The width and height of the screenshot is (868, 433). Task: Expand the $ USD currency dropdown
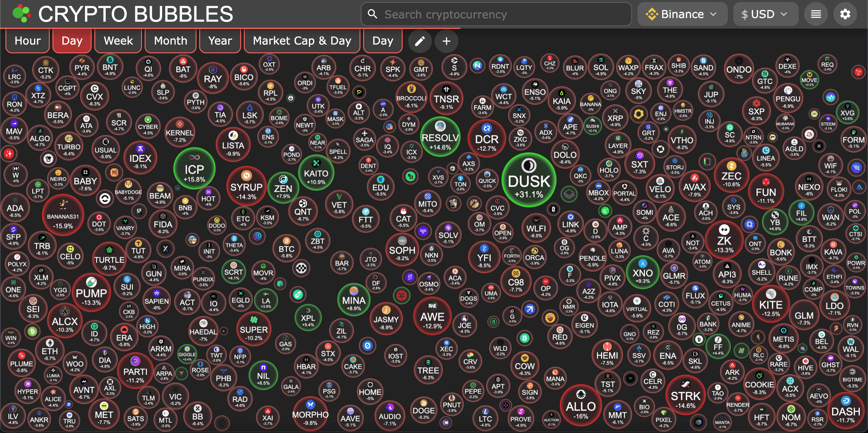click(x=765, y=14)
